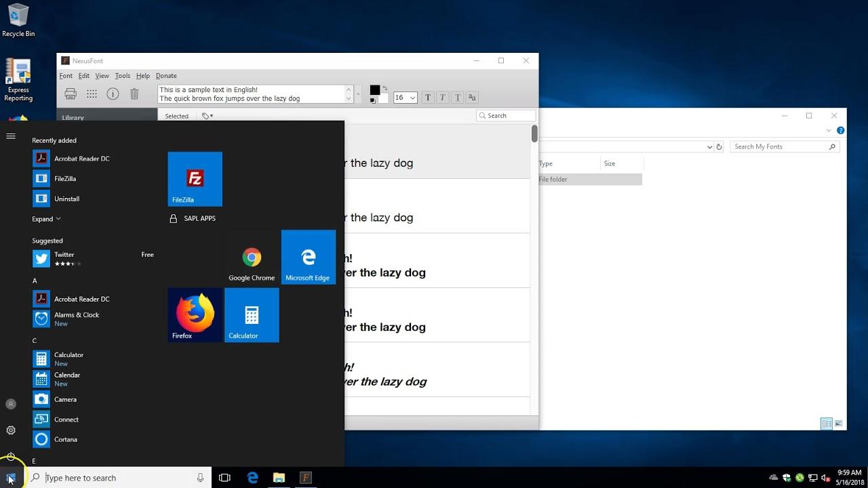Open the Google Chrome tile
The width and height of the screenshot is (868, 488).
252,257
